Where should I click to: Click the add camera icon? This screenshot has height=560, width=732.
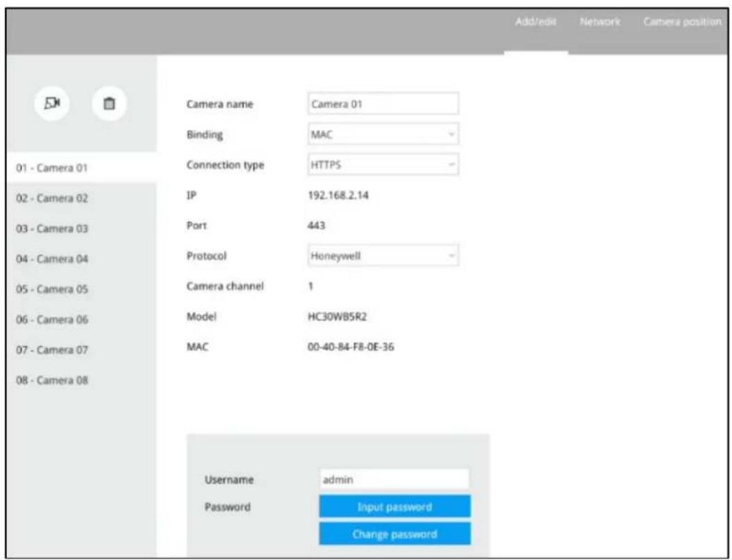point(52,103)
